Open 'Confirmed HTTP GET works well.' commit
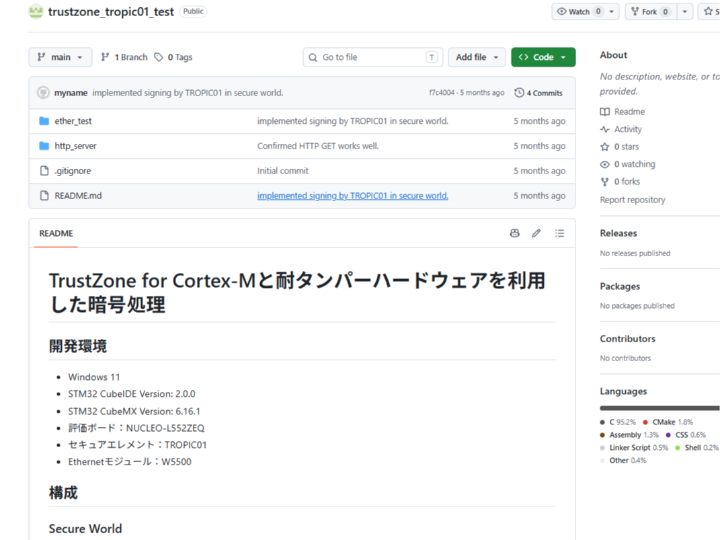This screenshot has height=540, width=720. coord(318,146)
